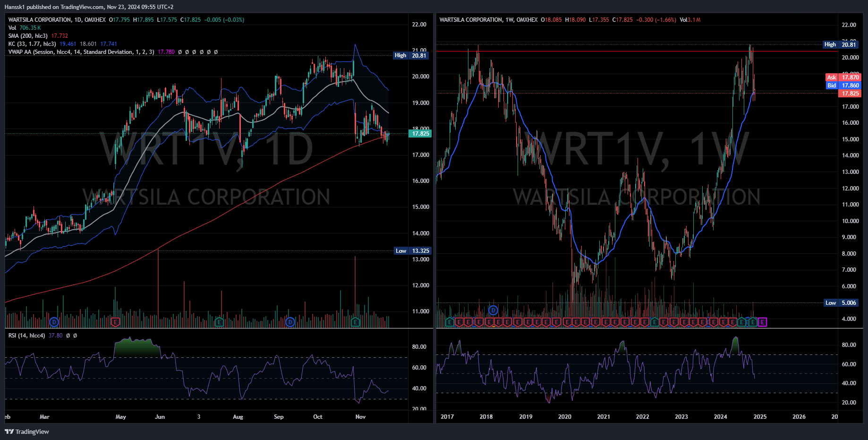The image size is (868, 440).
Task: Click the SMA (200, hlc3) indicator legend
Action: [x=38, y=36]
